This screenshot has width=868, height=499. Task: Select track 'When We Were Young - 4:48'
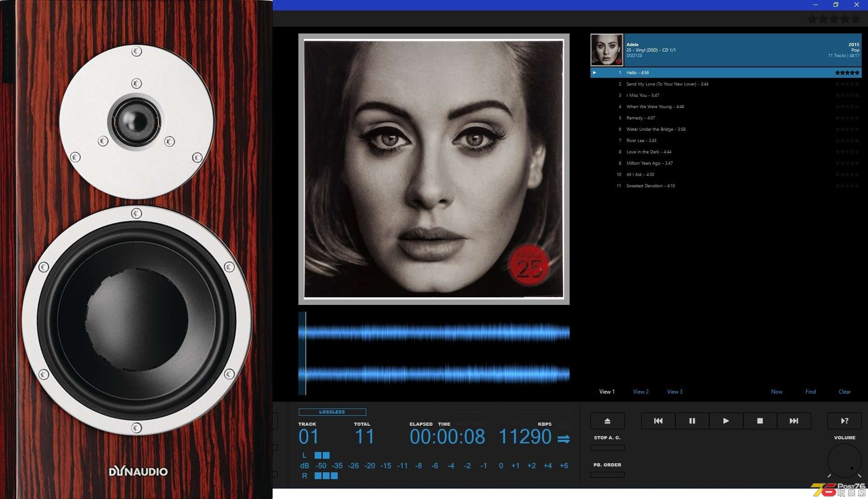click(x=726, y=106)
